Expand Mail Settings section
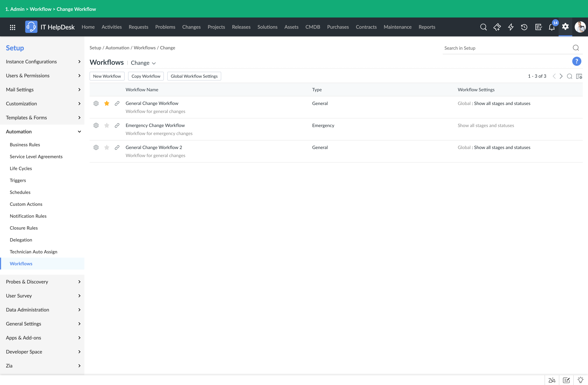This screenshot has width=588, height=385. tap(42, 90)
